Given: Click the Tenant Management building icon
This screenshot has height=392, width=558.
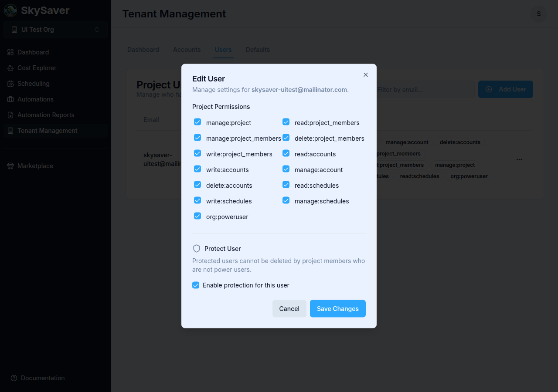Looking at the screenshot, I should pyautogui.click(x=10, y=131).
